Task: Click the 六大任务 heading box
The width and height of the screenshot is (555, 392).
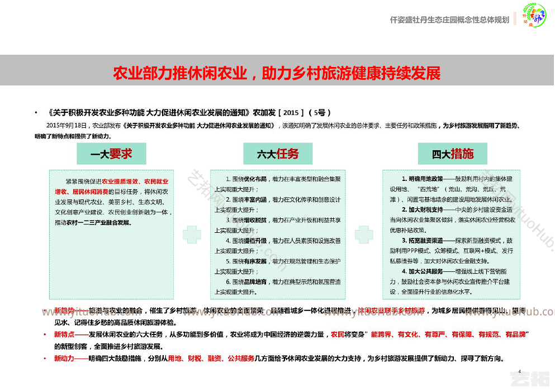Action: tap(278, 154)
